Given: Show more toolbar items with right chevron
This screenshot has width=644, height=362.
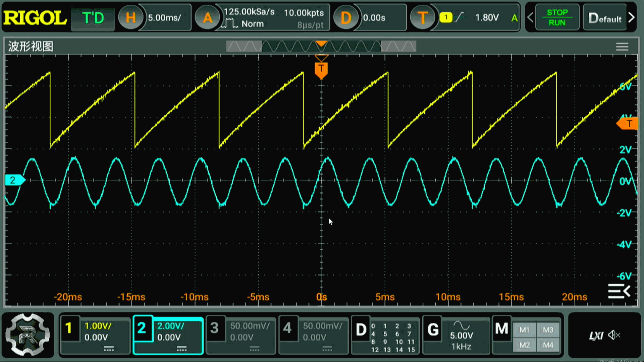Looking at the screenshot, I should tap(631, 17).
